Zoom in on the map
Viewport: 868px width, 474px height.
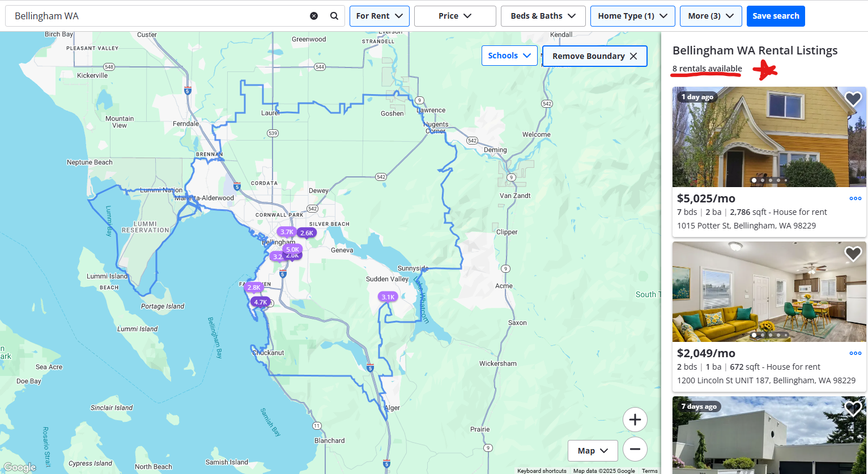tap(635, 420)
